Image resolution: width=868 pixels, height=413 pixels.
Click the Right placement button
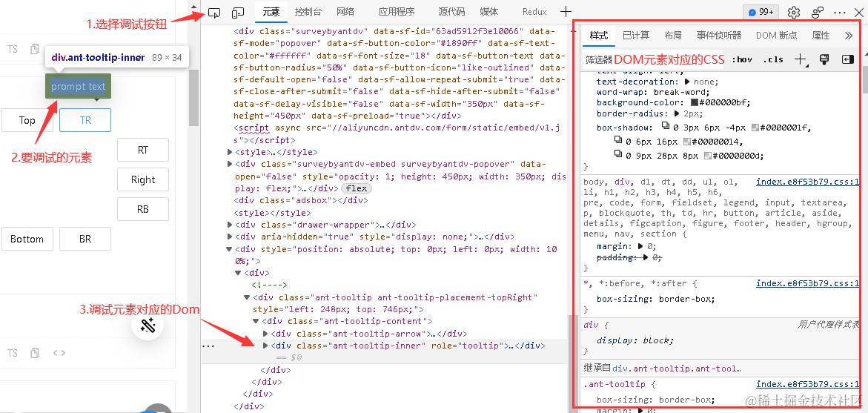click(x=143, y=179)
